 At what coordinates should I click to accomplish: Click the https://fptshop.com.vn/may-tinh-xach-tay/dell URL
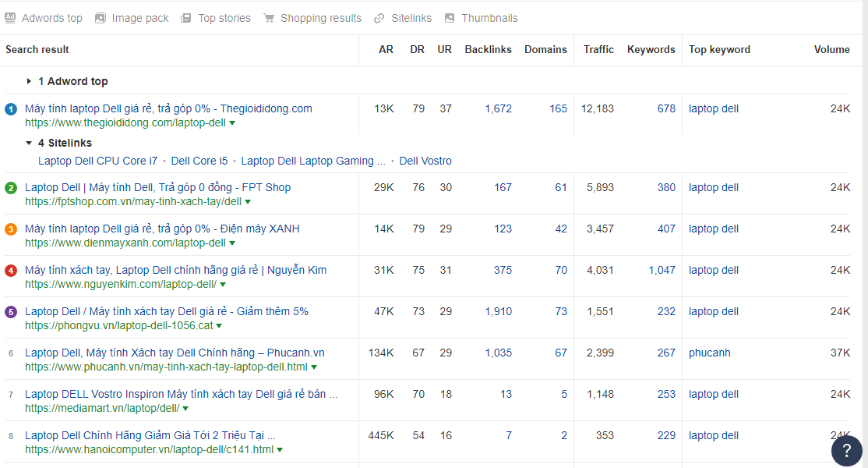[x=133, y=201]
